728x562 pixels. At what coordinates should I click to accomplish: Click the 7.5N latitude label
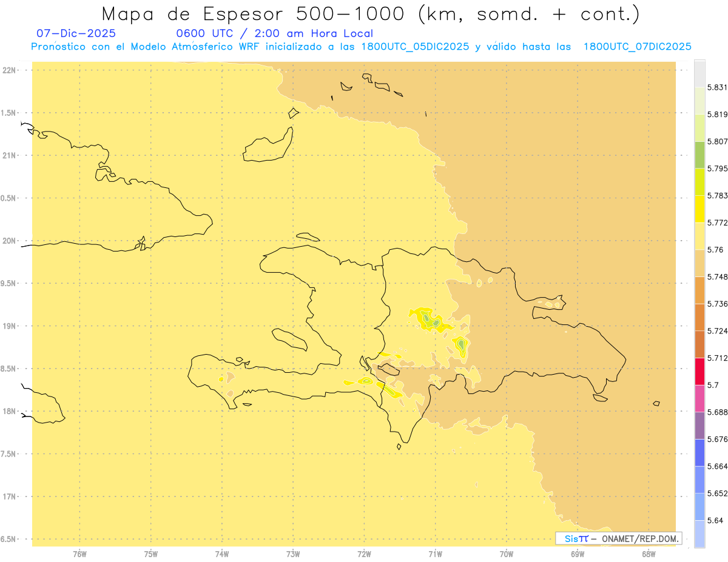pos(9,454)
